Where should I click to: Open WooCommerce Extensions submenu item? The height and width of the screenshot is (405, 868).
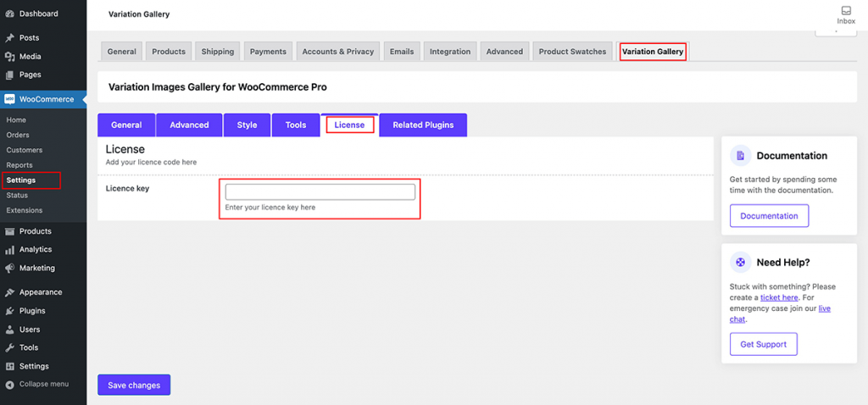(25, 210)
